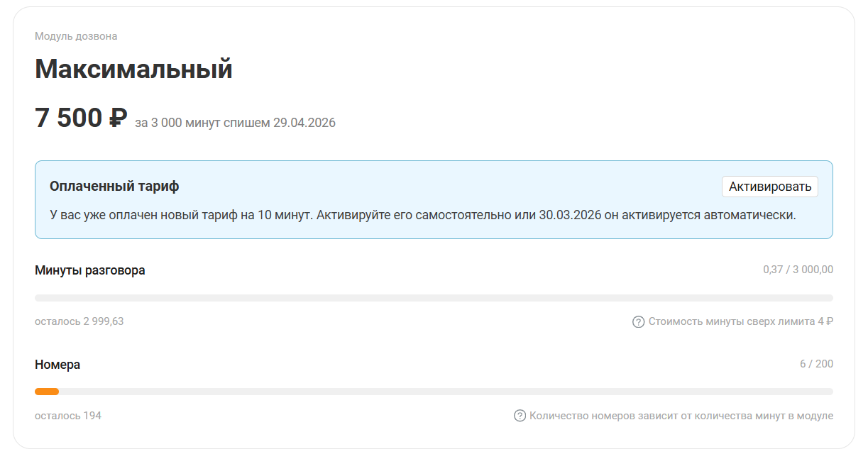The width and height of the screenshot is (868, 459).
Task: Click the Номера section label
Action: 57,365
